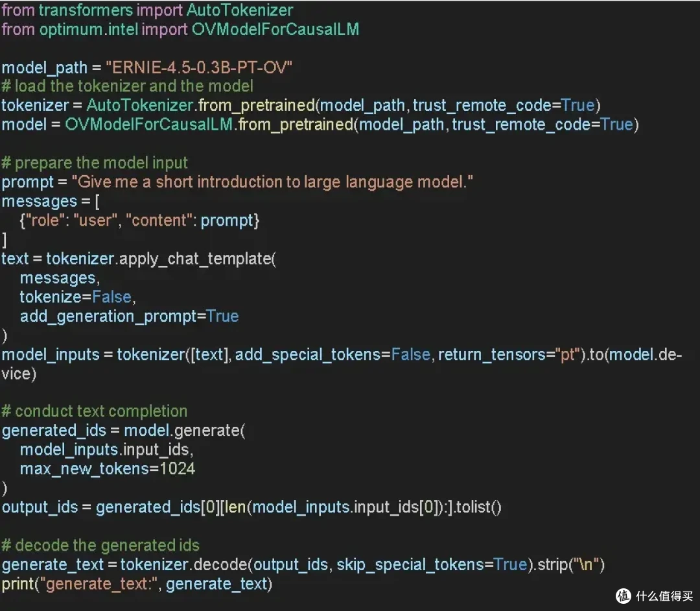Viewport: 700px width, 611px height.
Task: Click the line importing OVModelForCausalLM
Action: 180,29
